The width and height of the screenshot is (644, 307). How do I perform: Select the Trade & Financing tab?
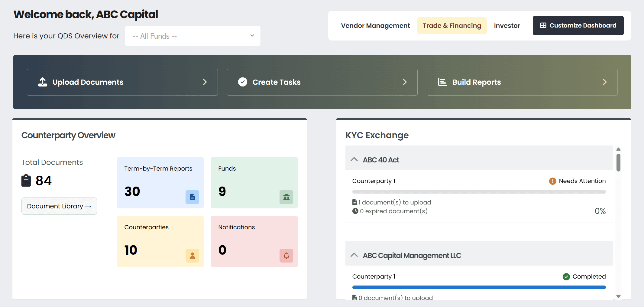[x=452, y=26]
